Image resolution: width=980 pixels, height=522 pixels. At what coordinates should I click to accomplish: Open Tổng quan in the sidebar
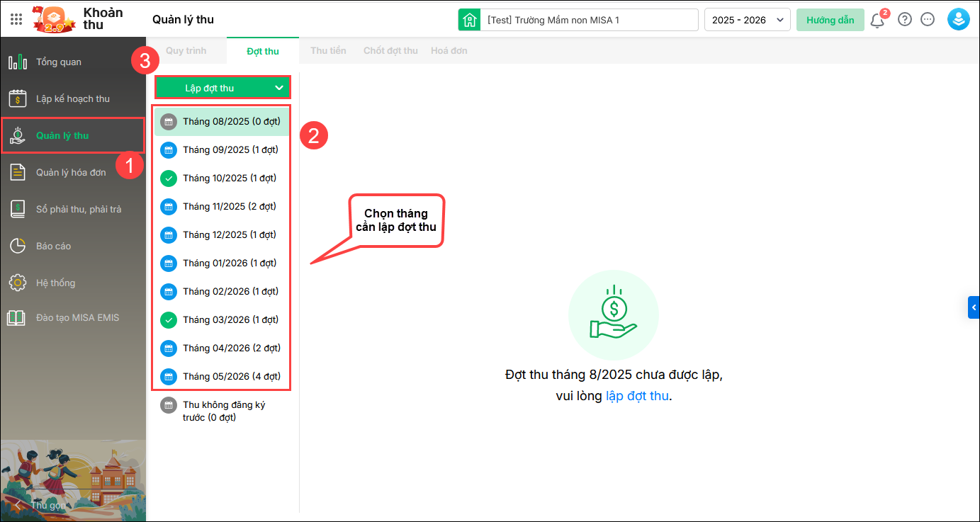click(73, 62)
